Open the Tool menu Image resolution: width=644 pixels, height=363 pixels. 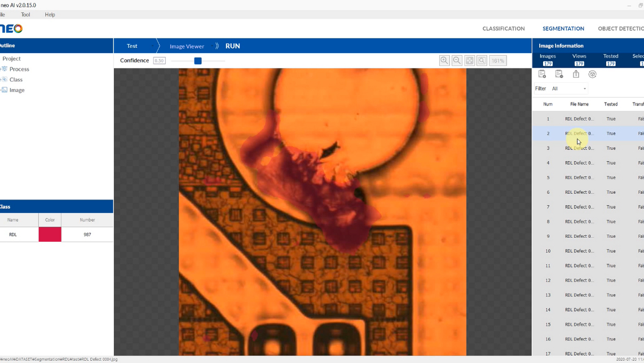(x=25, y=15)
